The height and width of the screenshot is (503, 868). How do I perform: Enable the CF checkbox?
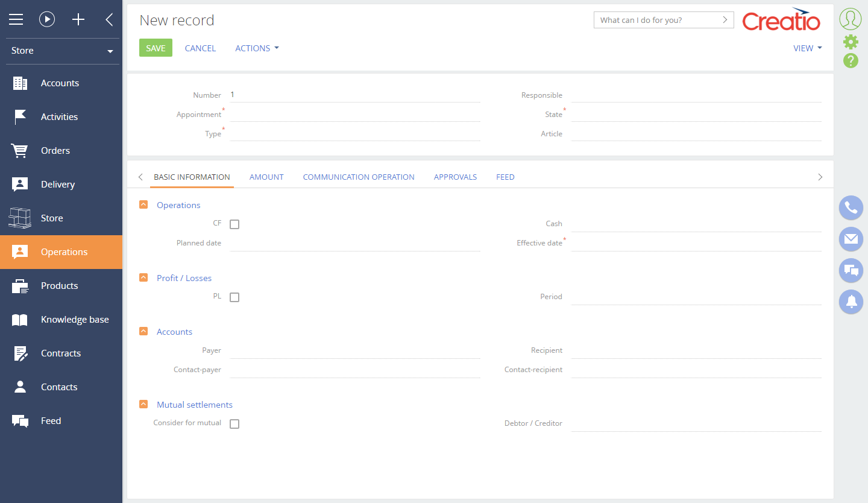tap(234, 224)
